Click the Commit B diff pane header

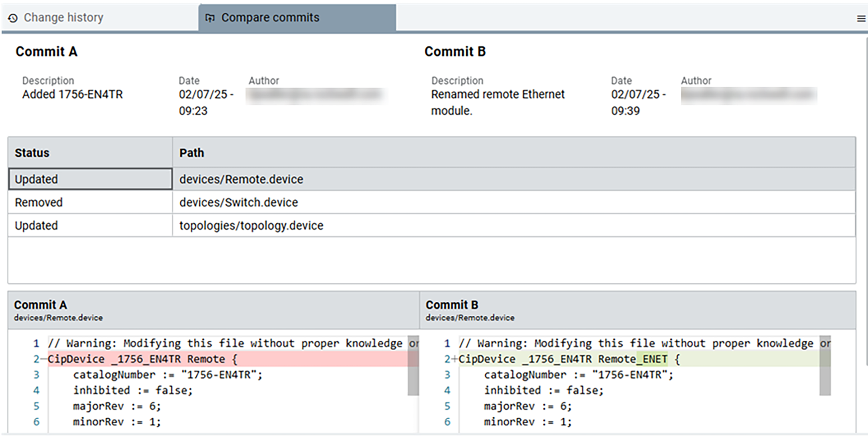pyautogui.click(x=637, y=310)
